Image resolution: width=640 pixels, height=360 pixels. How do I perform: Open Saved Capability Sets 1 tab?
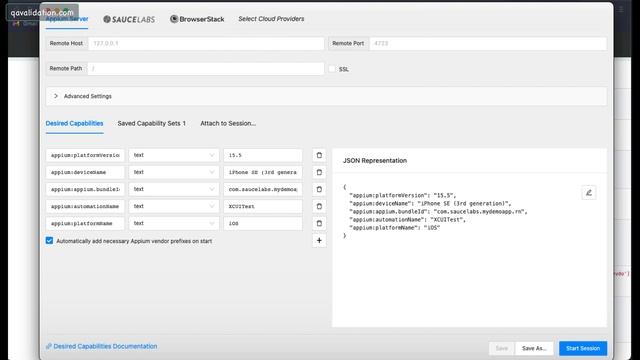coord(151,123)
